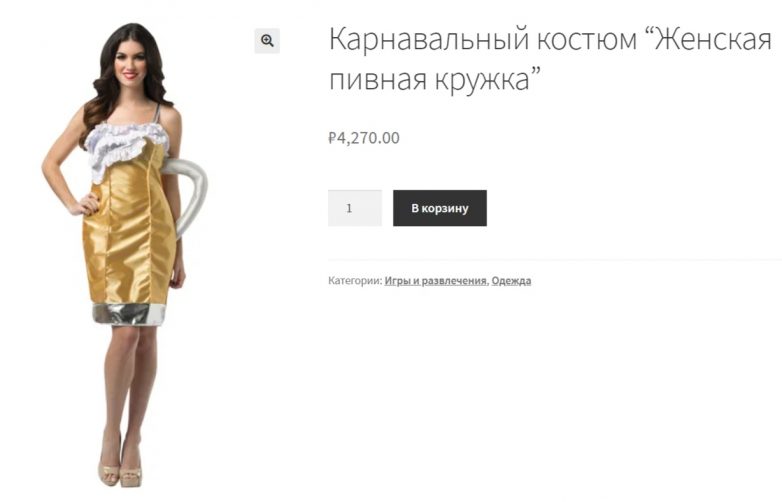Click the magnifier zoom icon over photo
Screen dimensions: 782x502
tap(267, 40)
